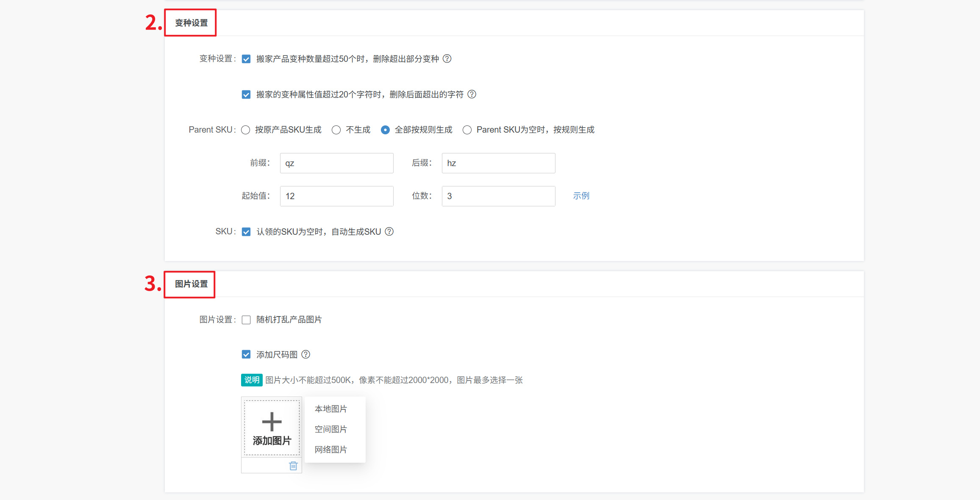Click the 起始值 start value field
The image size is (980, 500).
point(336,196)
